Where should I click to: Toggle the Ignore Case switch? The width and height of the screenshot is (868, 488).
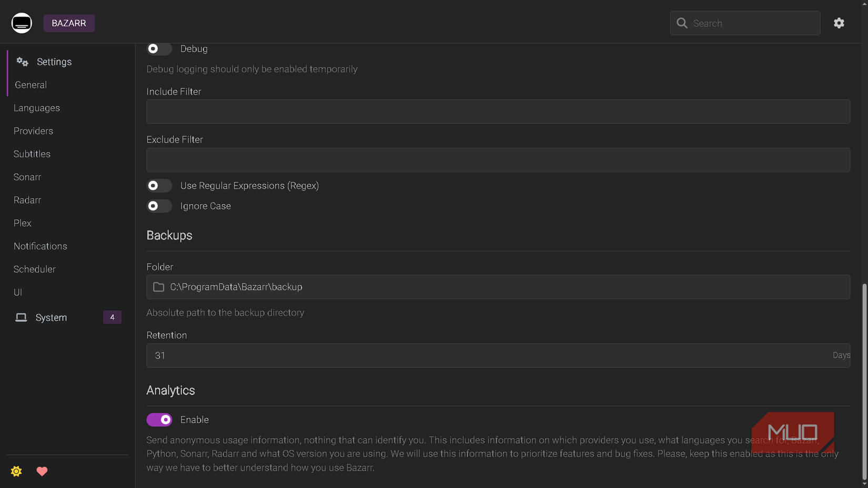point(159,206)
